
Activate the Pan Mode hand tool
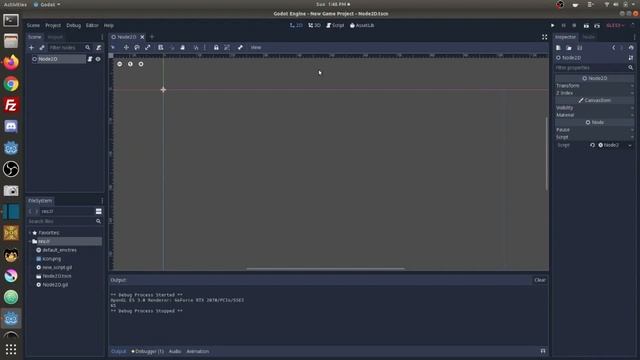tap(182, 48)
